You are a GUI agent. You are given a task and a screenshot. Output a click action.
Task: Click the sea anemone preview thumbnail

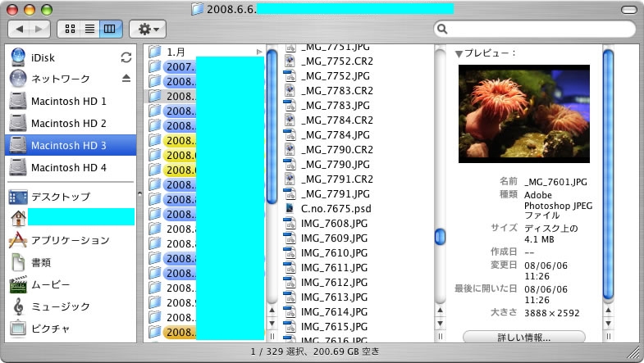[x=524, y=114]
